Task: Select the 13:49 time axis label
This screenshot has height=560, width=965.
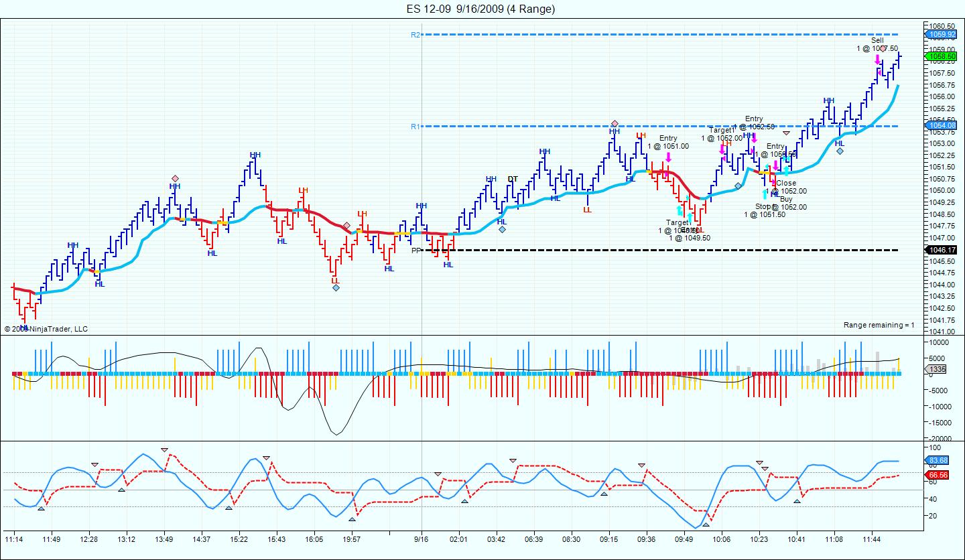Action: [x=164, y=539]
